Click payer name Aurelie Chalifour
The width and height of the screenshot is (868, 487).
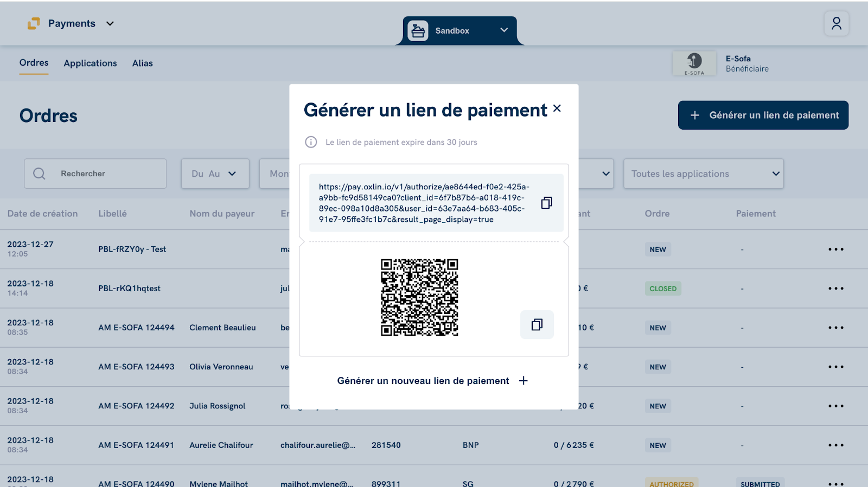(x=221, y=445)
